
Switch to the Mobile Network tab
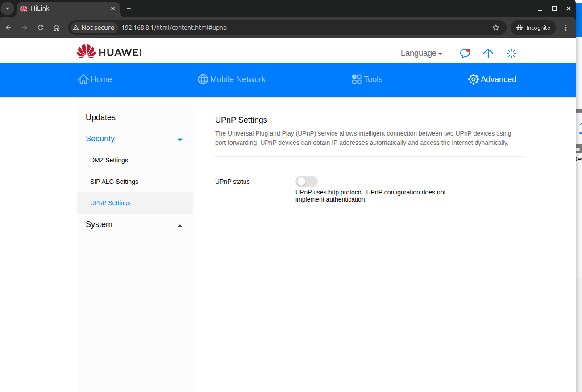pos(232,79)
